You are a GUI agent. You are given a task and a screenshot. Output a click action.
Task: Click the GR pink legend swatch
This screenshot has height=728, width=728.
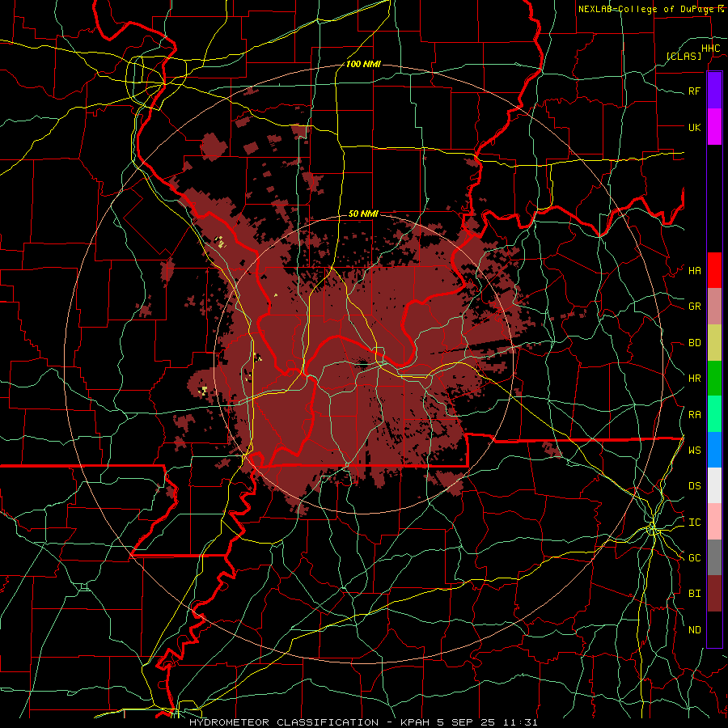coord(714,307)
